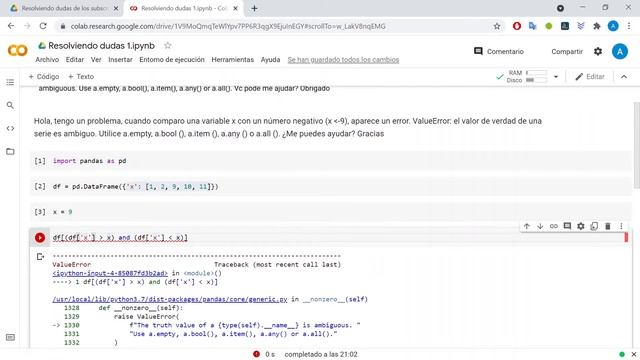The image size is (640, 360).
Task: Open the command palette icon at bottom left
Action: click(10, 338)
